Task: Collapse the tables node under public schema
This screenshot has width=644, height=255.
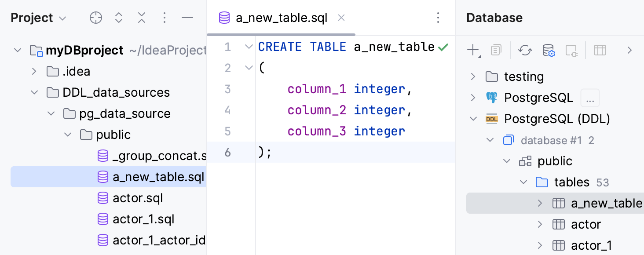Action: pos(523,182)
